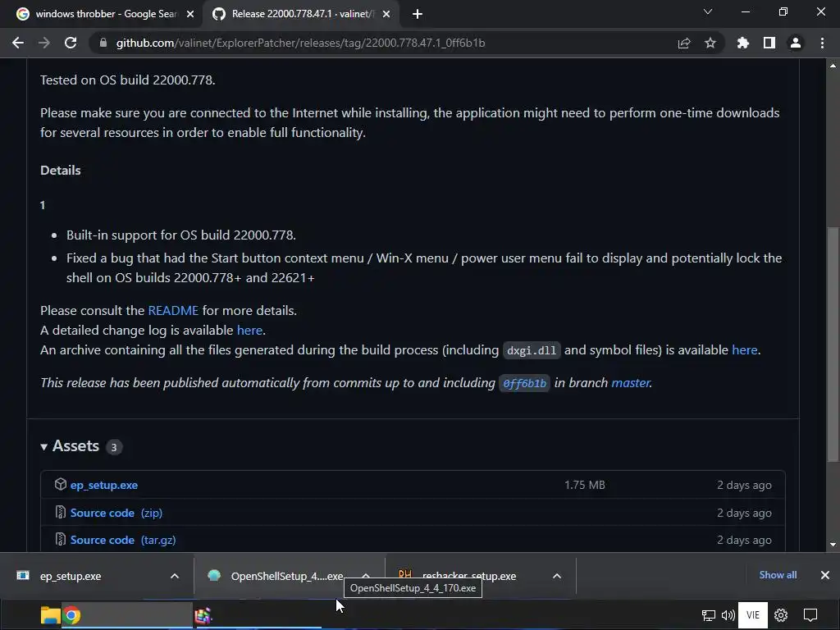840x630 pixels.
Task: Expand options for reshacker_setup.exe download
Action: pyautogui.click(x=557, y=577)
